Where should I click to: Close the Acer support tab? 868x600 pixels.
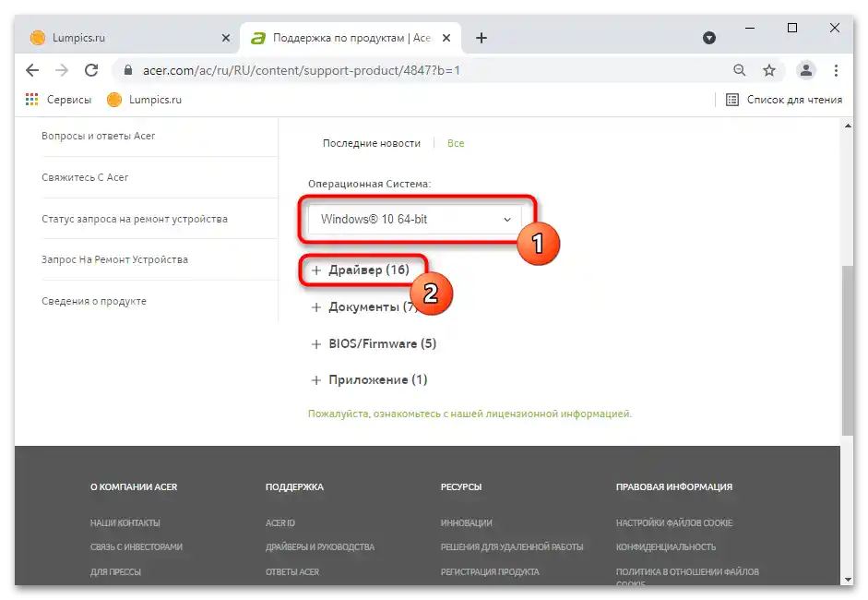(x=446, y=38)
